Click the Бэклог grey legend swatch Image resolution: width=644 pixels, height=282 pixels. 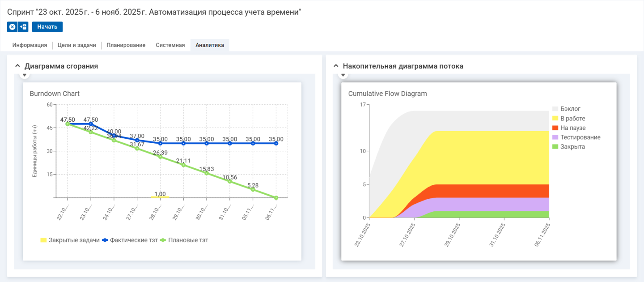[x=555, y=109]
